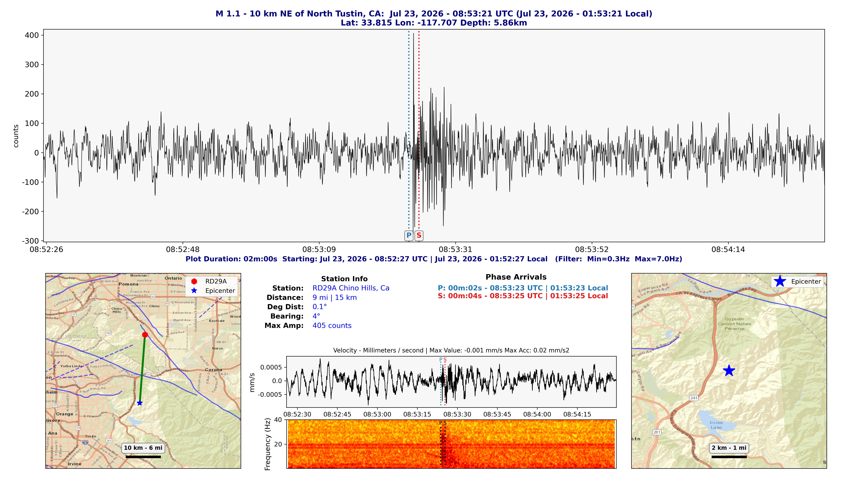Select the blue star symbol in the regional map legend
Viewport: 868px width, 488px height.
[x=194, y=291]
